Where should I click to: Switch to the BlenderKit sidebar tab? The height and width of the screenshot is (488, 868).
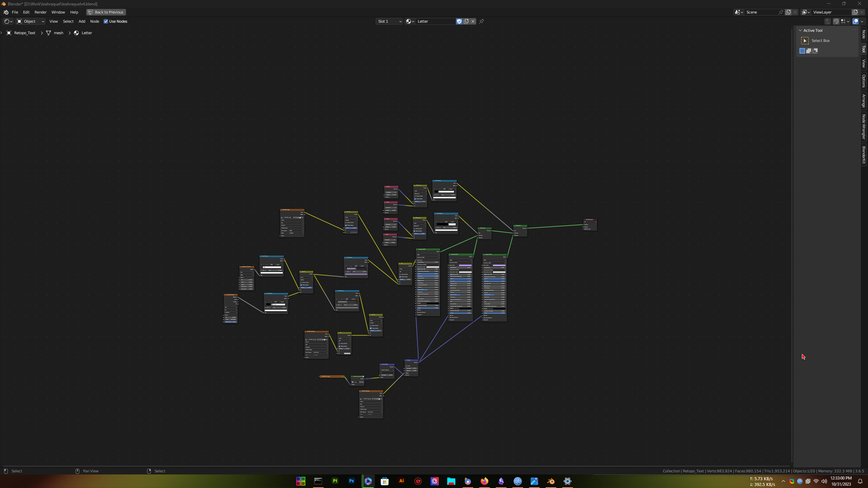(864, 155)
